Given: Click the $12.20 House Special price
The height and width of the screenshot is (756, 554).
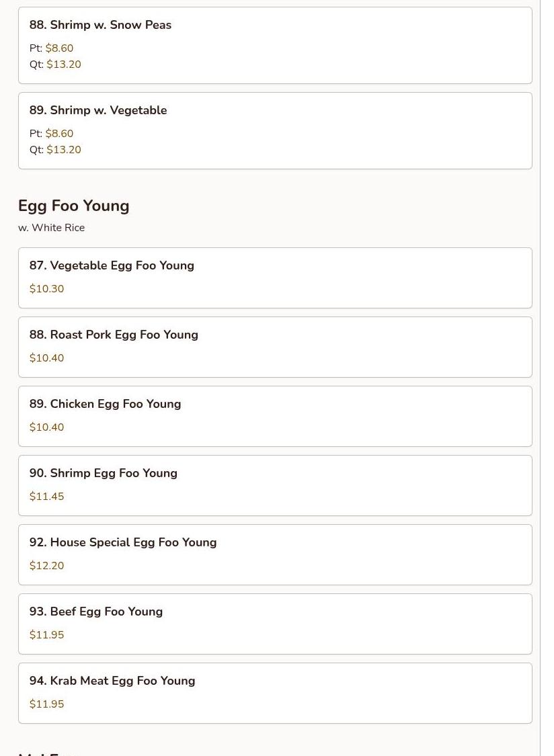Looking at the screenshot, I should point(47,566).
